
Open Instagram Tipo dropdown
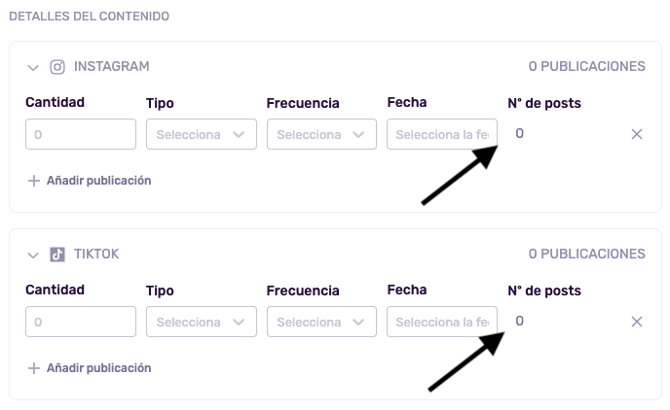pos(201,134)
